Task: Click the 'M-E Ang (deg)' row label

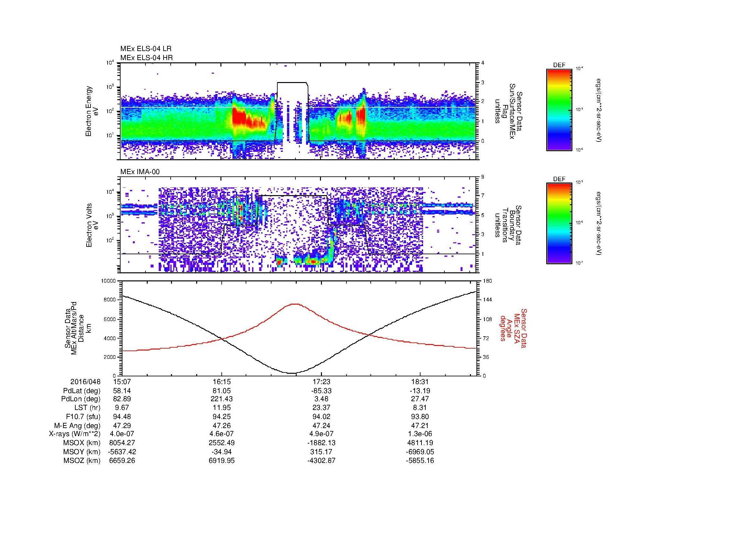Action: coord(77,425)
